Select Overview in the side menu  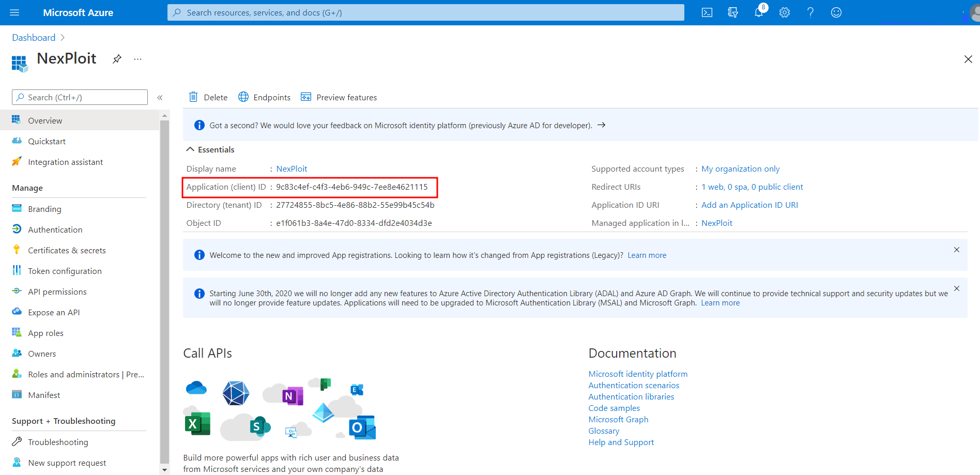pos(80,120)
